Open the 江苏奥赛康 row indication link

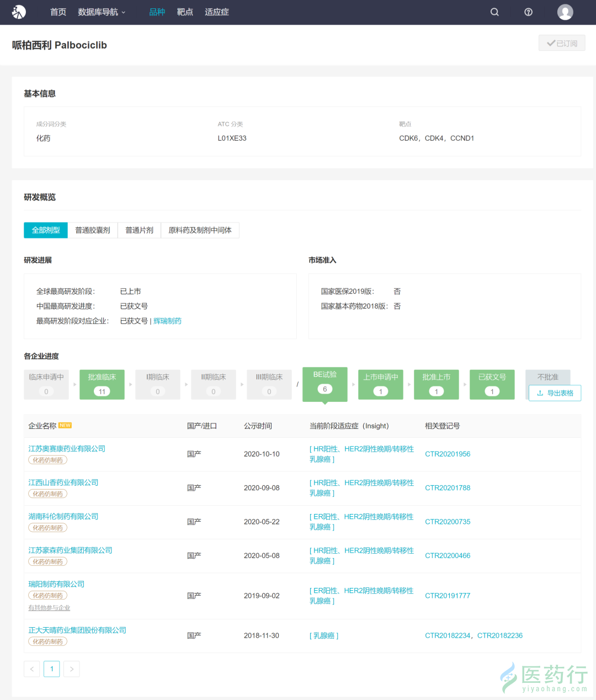361,454
